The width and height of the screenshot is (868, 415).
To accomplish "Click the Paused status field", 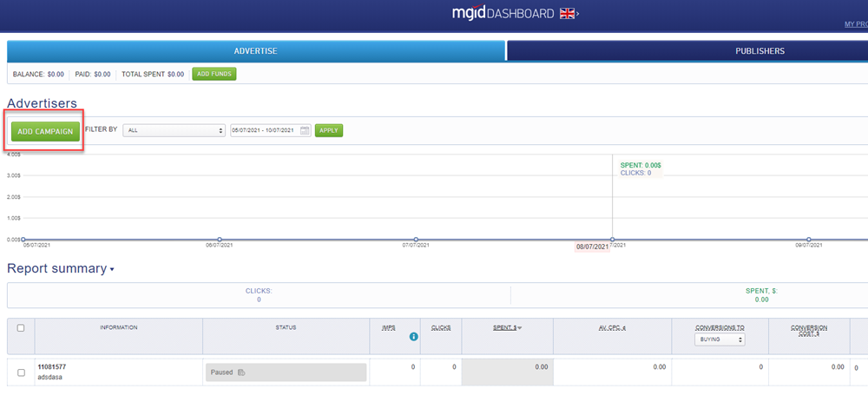I will 286,372.
